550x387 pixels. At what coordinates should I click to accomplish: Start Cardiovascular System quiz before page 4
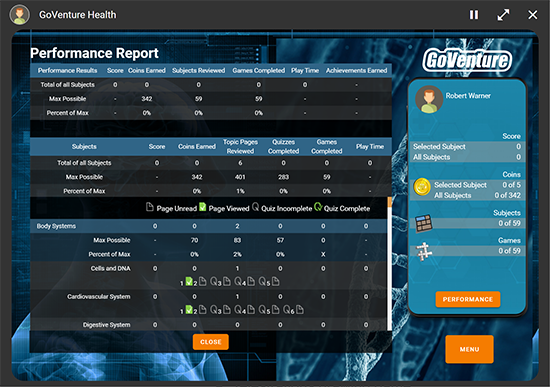[238, 309]
